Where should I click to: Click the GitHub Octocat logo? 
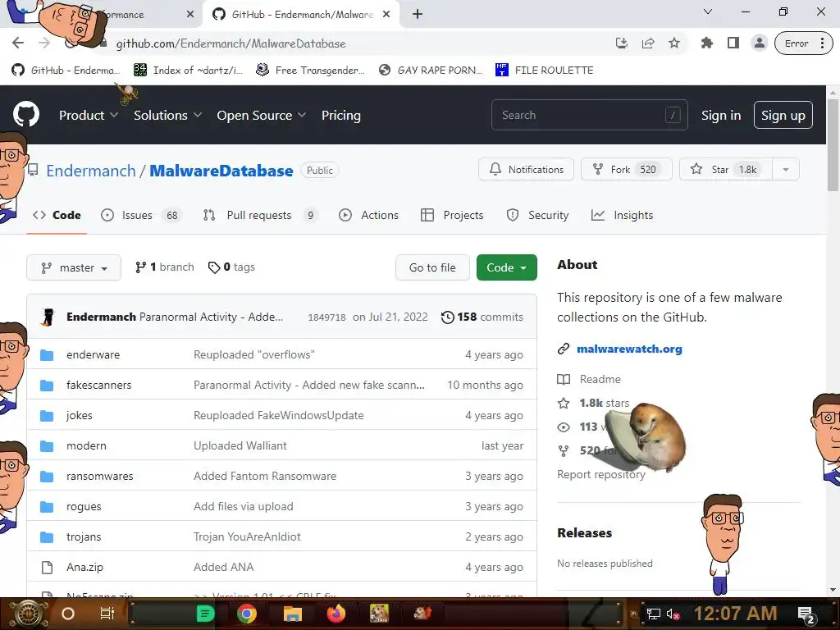coord(26,114)
